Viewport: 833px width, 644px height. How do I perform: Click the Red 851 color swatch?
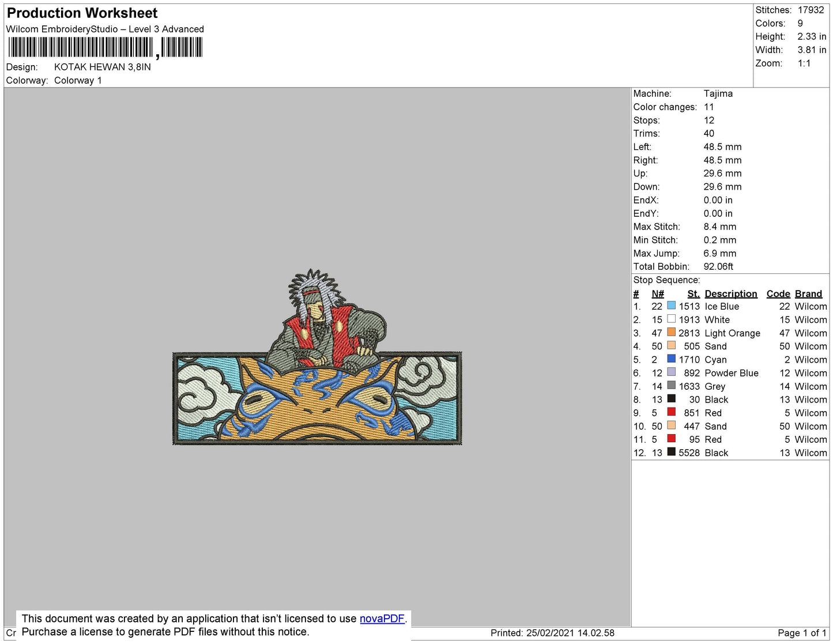click(x=671, y=412)
